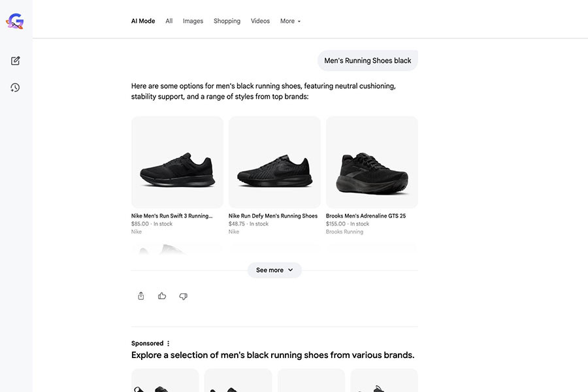Expand the More search filters dropdown

[x=290, y=21]
